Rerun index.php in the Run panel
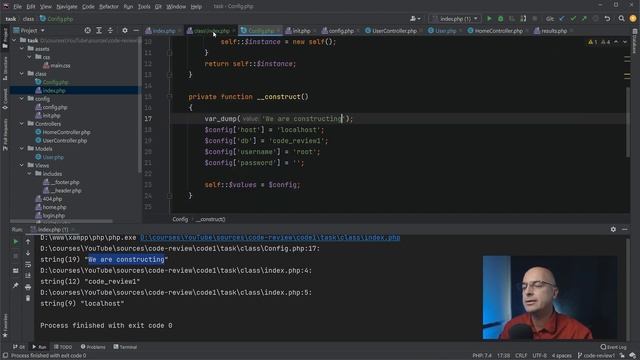The width and height of the screenshot is (640, 360). click(x=16, y=242)
